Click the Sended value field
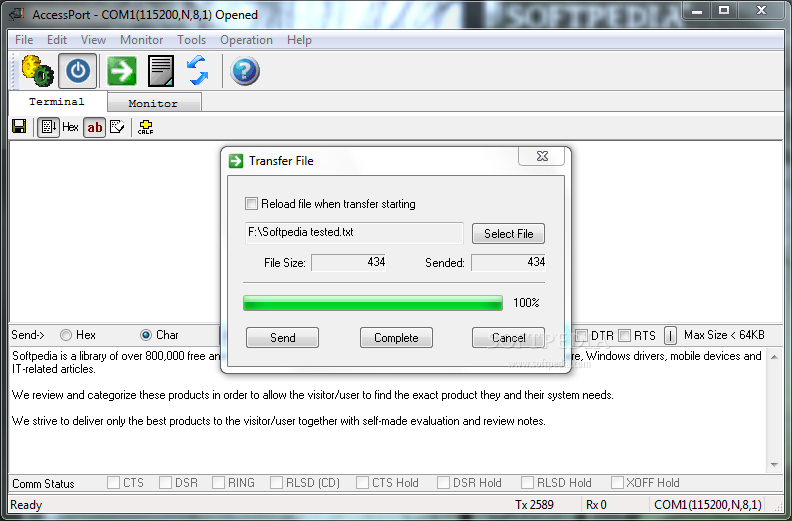792x521 pixels. coord(508,262)
